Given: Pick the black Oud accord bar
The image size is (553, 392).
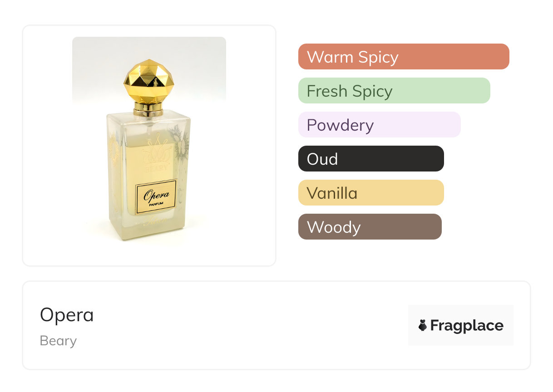Looking at the screenshot, I should (x=370, y=159).
